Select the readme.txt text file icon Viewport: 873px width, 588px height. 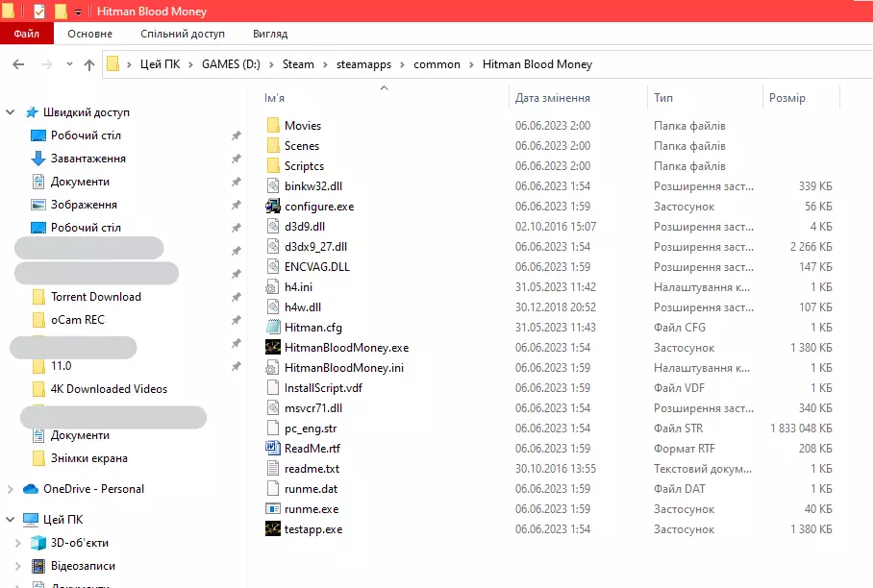pos(273,469)
